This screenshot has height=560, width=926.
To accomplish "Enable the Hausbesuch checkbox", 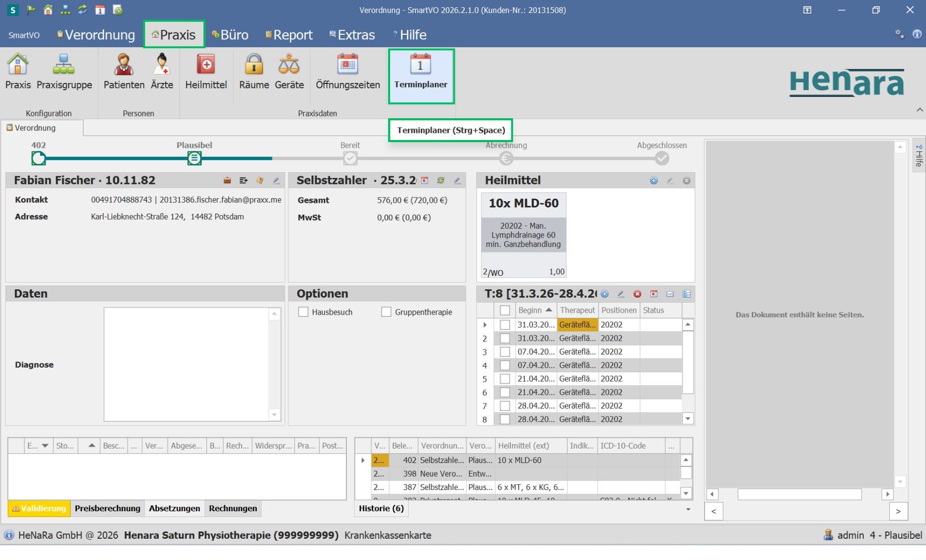I will [x=303, y=312].
